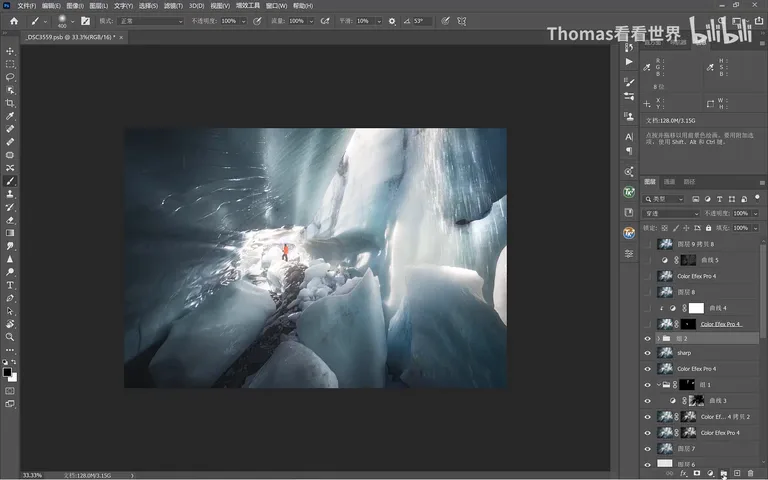Collapse the 组 1 group chevron

658,385
